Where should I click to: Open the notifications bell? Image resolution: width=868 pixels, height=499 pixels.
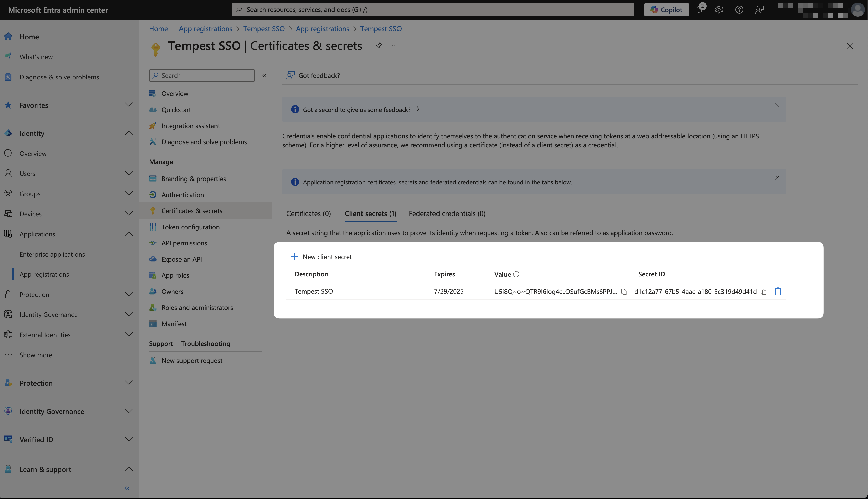point(699,10)
